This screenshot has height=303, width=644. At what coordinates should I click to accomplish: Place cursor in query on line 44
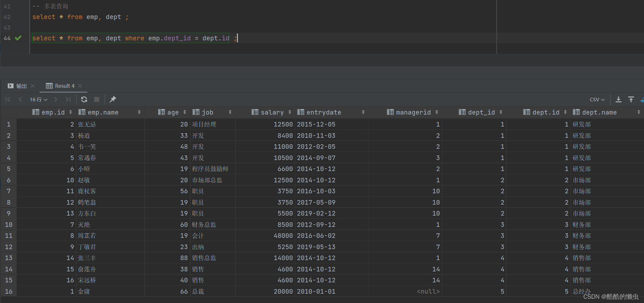tap(134, 38)
